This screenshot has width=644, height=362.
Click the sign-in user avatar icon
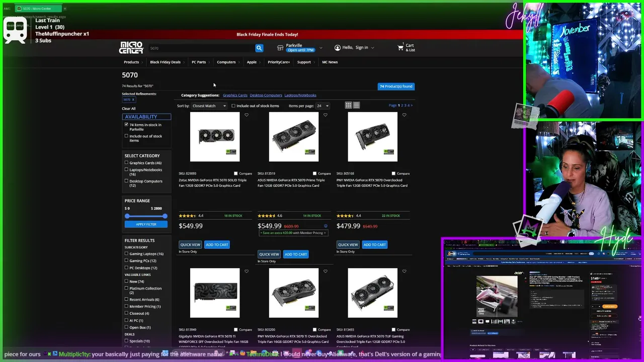(x=338, y=48)
